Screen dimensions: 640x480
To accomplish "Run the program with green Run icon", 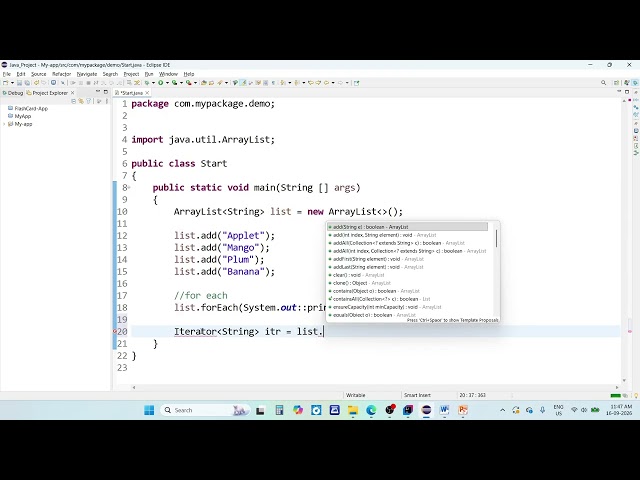I will click(x=161, y=83).
